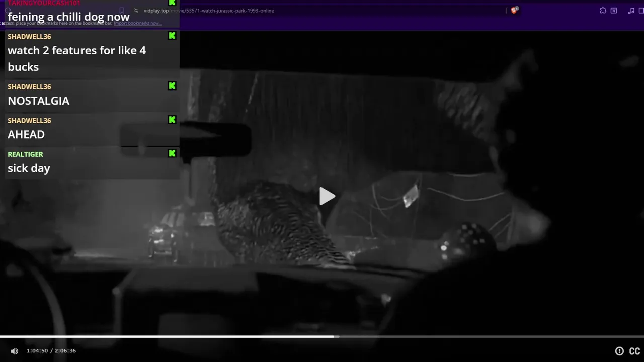Click the SHADWELL36 name above AHEAD

pyautogui.click(x=29, y=121)
